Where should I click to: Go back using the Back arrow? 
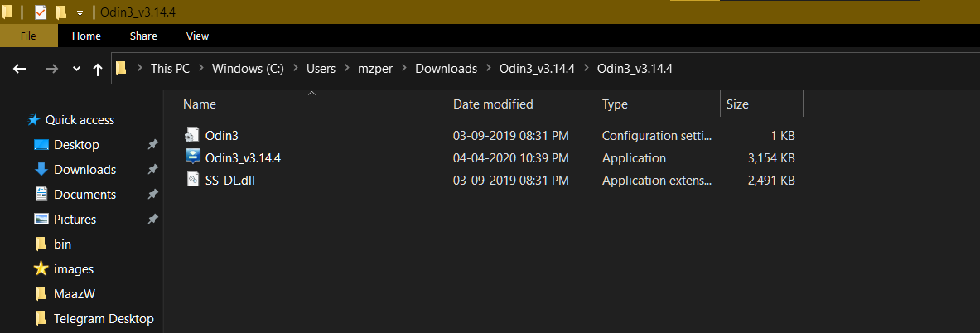[x=21, y=69]
